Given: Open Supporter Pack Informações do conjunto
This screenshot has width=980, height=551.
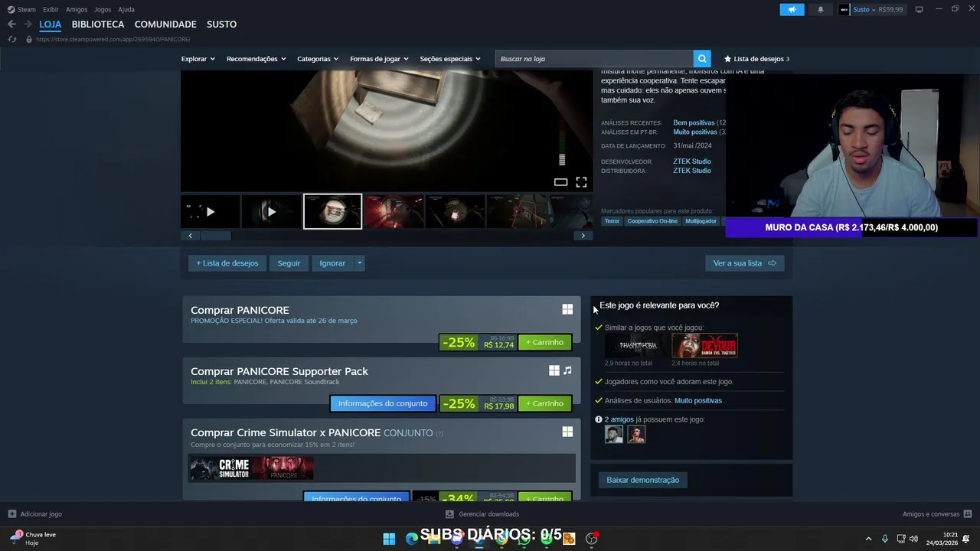Looking at the screenshot, I should click(x=383, y=403).
